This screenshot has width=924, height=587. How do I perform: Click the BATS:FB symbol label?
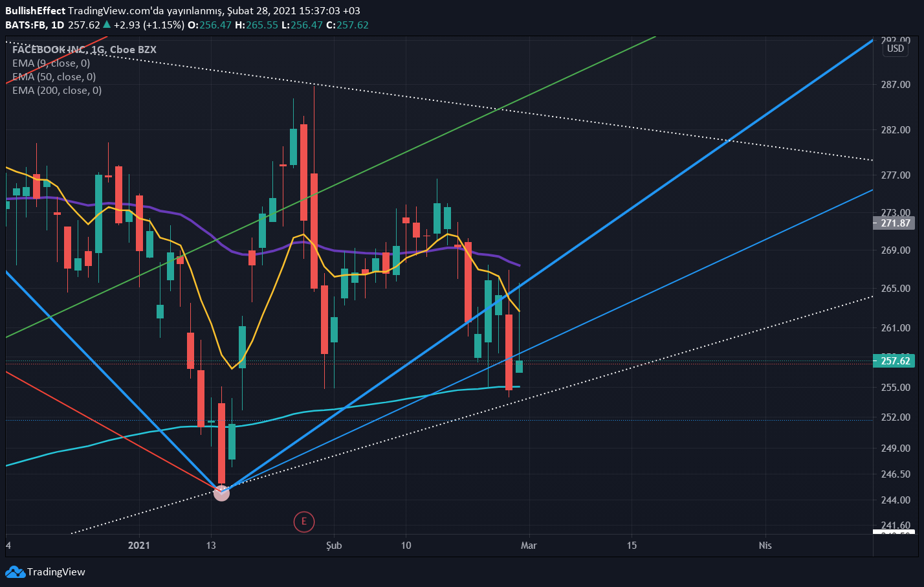(x=25, y=25)
